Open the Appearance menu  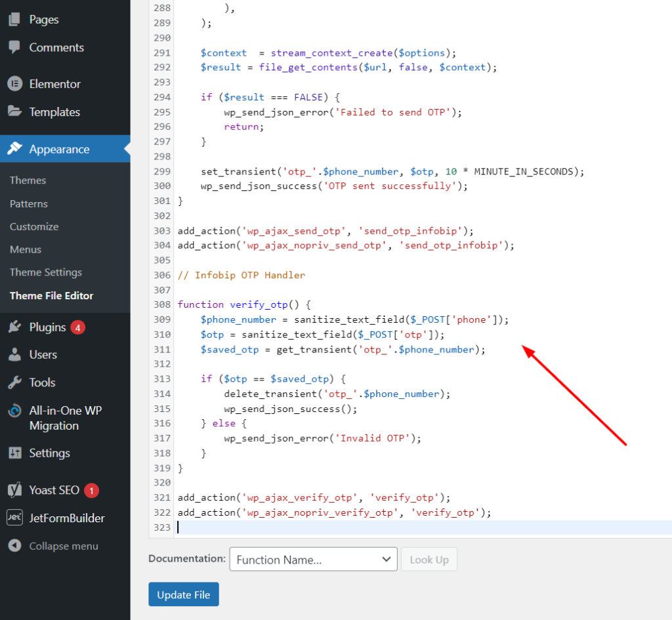[x=59, y=150]
